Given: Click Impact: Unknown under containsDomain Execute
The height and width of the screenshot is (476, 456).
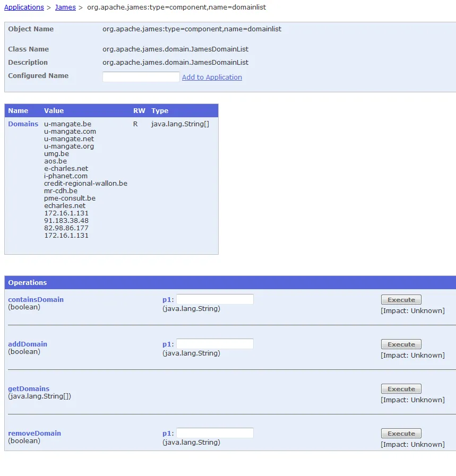Looking at the screenshot, I should (412, 310).
